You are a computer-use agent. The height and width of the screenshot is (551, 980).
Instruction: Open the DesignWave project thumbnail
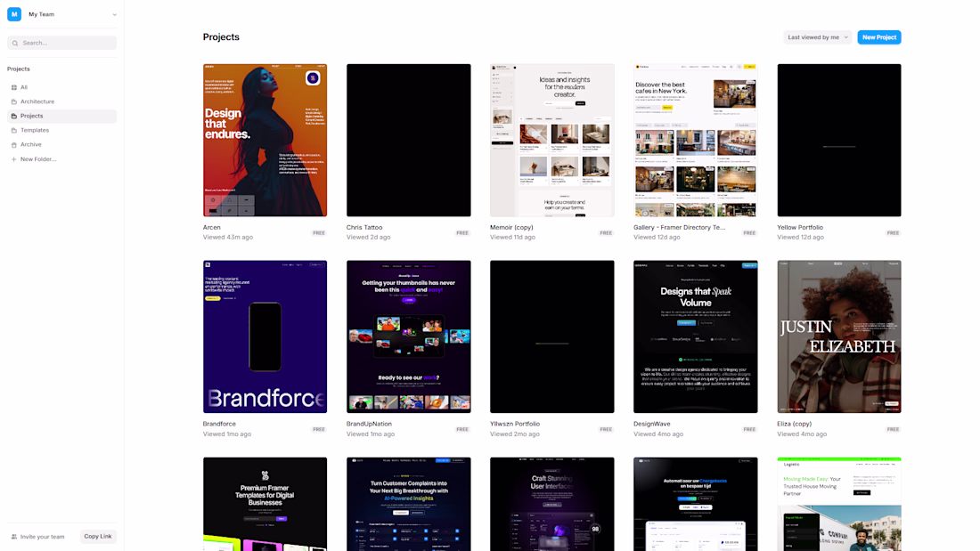pyautogui.click(x=696, y=336)
